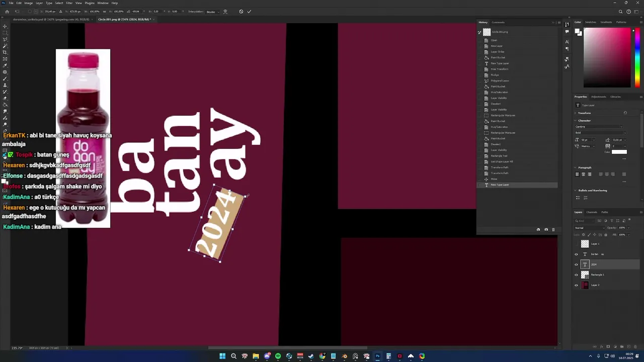Hide the Rectangle 1 layer
The image size is (644, 362).
tap(577, 275)
